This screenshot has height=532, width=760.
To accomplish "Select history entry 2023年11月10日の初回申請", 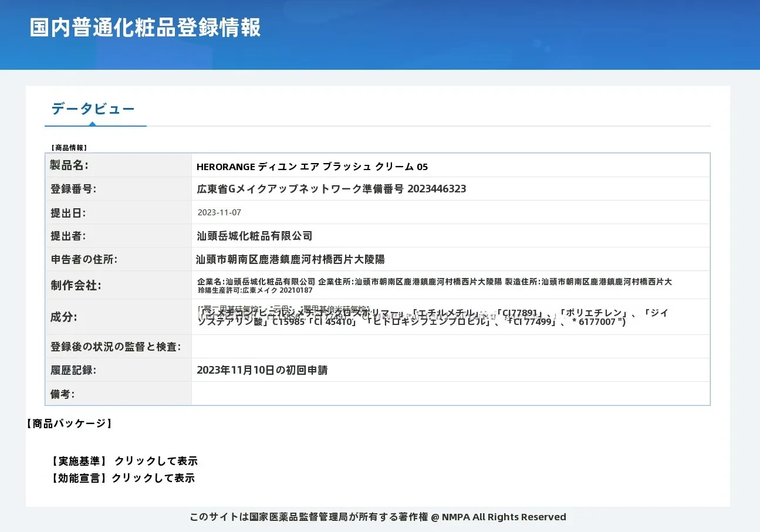I will pos(262,370).
